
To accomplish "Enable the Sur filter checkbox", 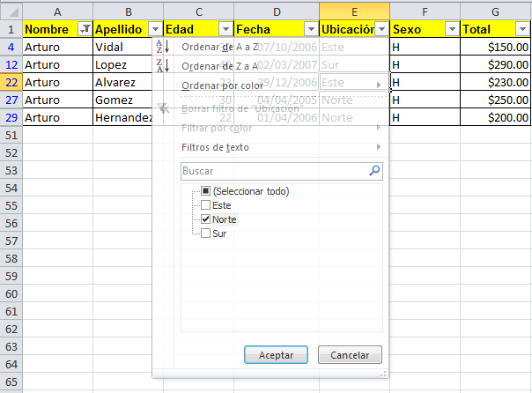I will [205, 234].
